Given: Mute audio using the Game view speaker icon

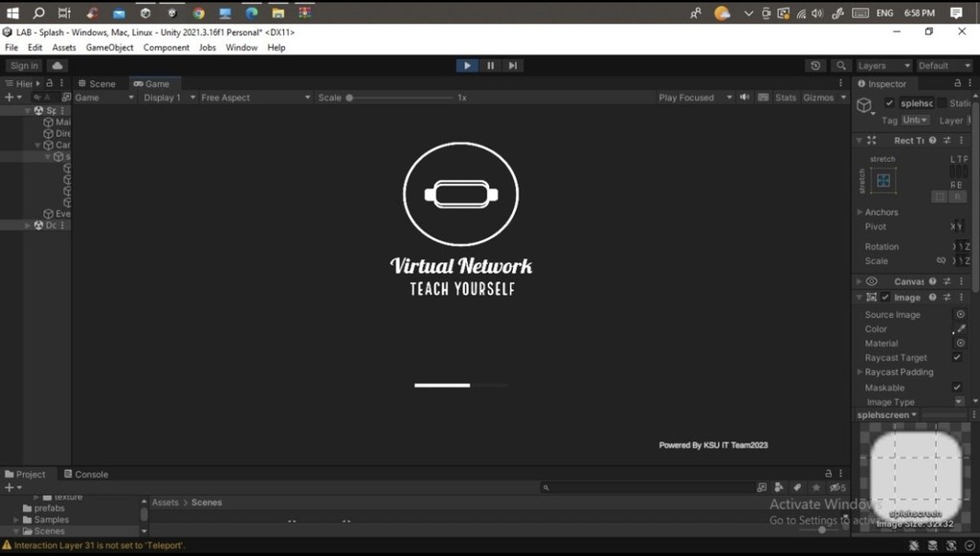Looking at the screenshot, I should [x=744, y=98].
